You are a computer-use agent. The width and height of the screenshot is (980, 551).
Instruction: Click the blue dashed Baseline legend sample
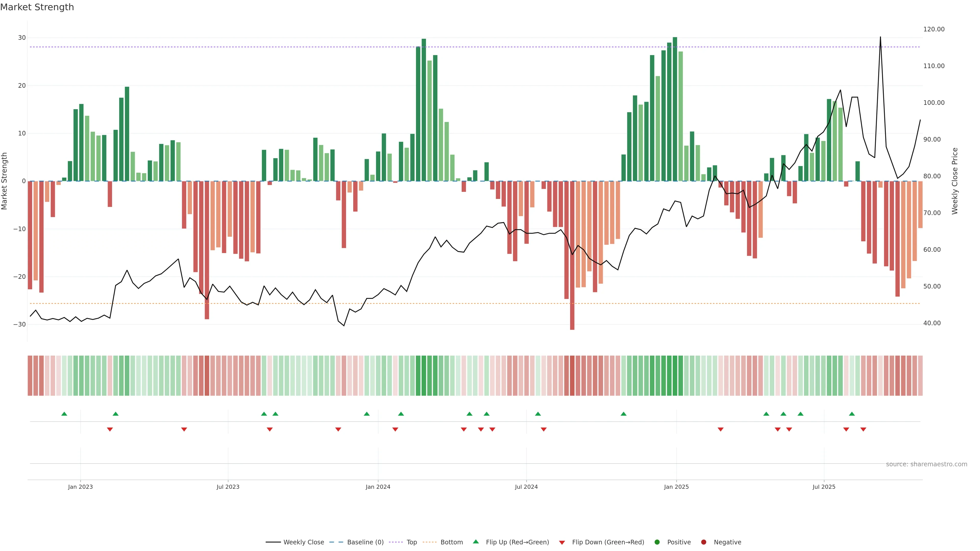coord(336,542)
